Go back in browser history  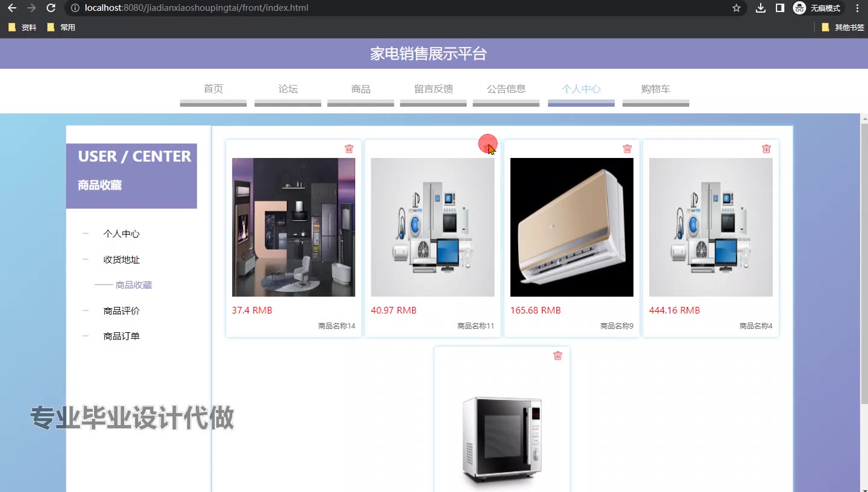(12, 8)
